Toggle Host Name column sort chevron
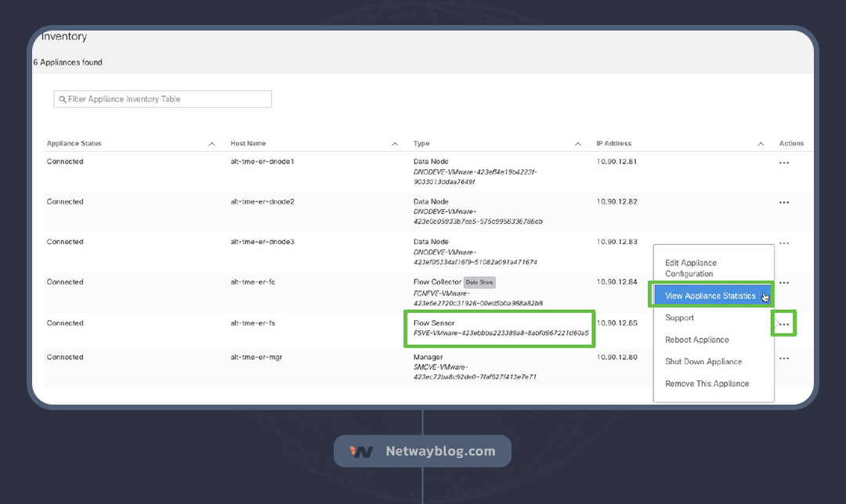 395,144
